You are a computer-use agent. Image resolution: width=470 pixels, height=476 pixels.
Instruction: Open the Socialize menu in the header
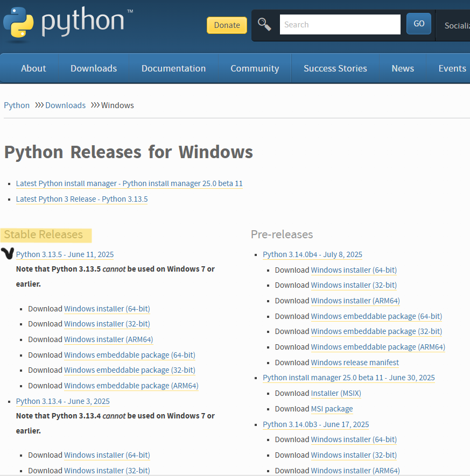[457, 26]
